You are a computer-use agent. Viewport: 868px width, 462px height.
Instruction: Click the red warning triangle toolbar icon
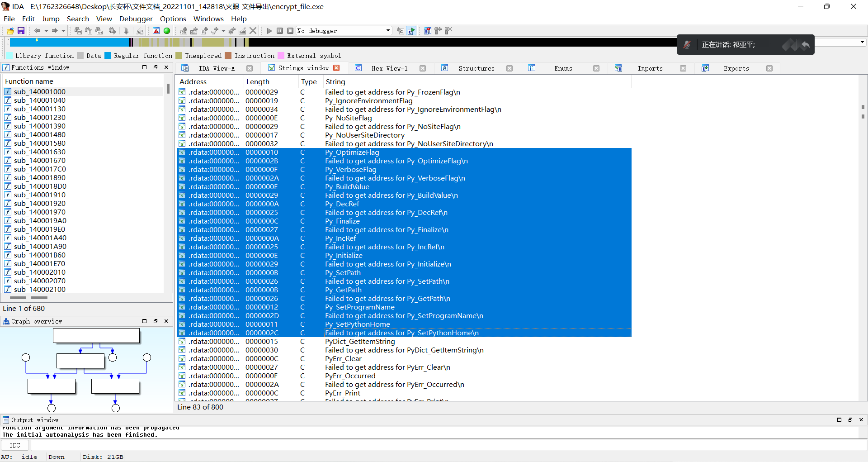click(x=156, y=31)
